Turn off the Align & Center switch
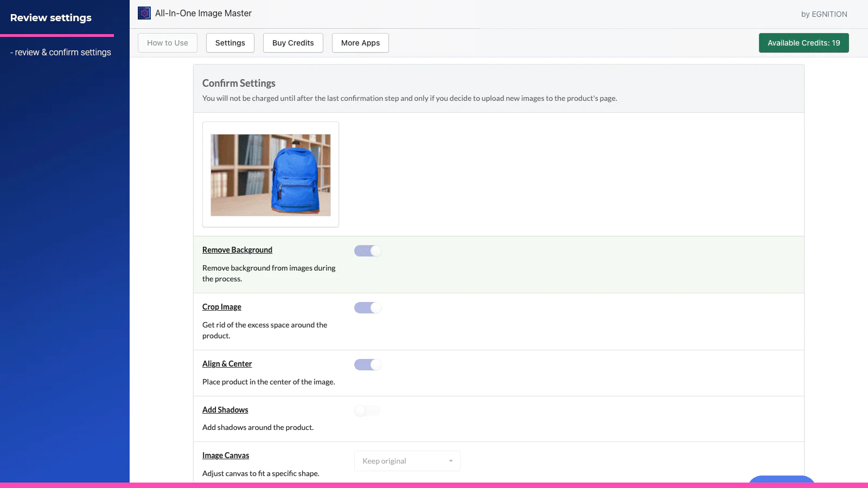The width and height of the screenshot is (868, 488). [368, 364]
